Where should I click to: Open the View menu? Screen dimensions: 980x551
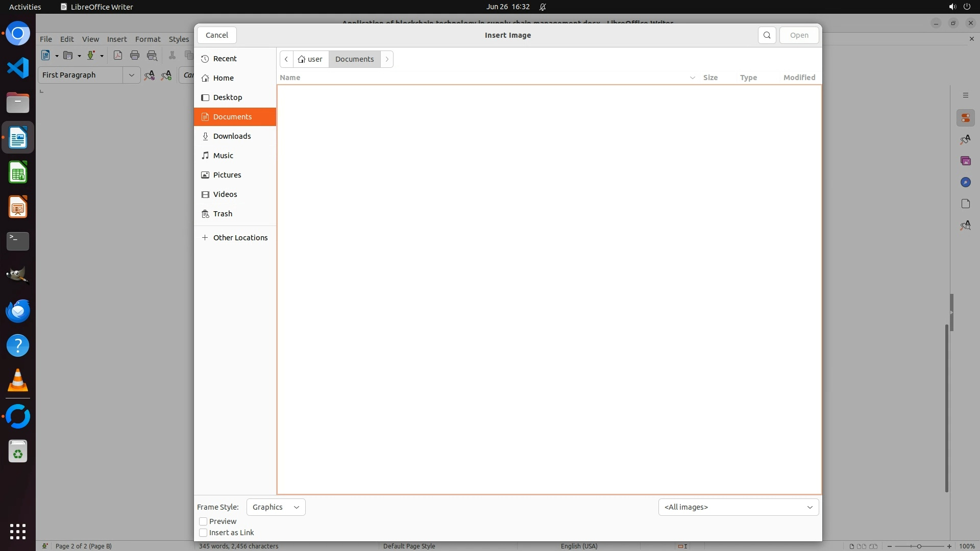pyautogui.click(x=90, y=39)
